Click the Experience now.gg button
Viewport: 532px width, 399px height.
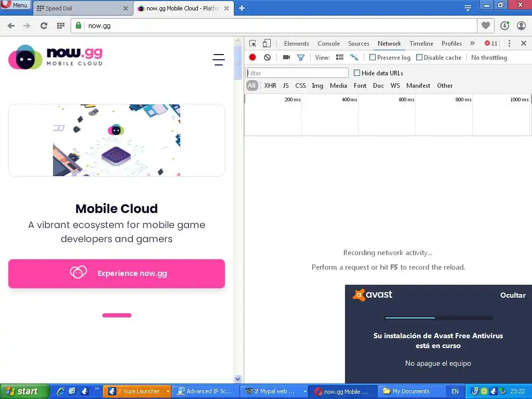(117, 274)
